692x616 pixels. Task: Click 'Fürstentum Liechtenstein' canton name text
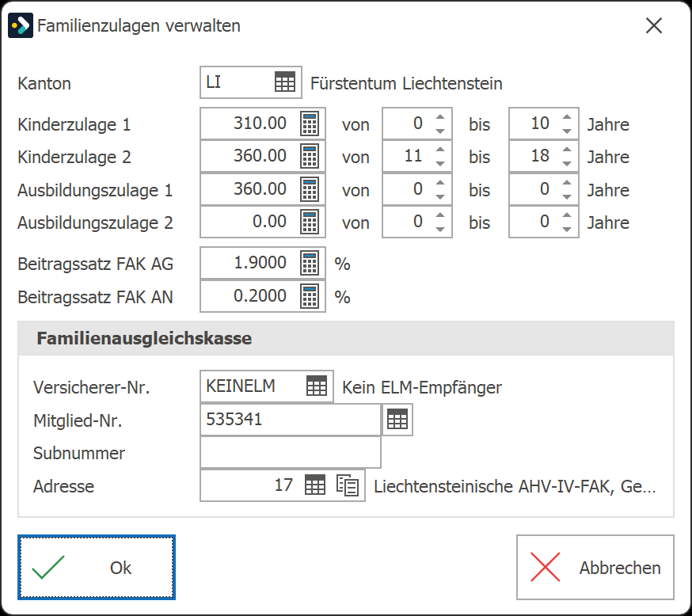(406, 83)
